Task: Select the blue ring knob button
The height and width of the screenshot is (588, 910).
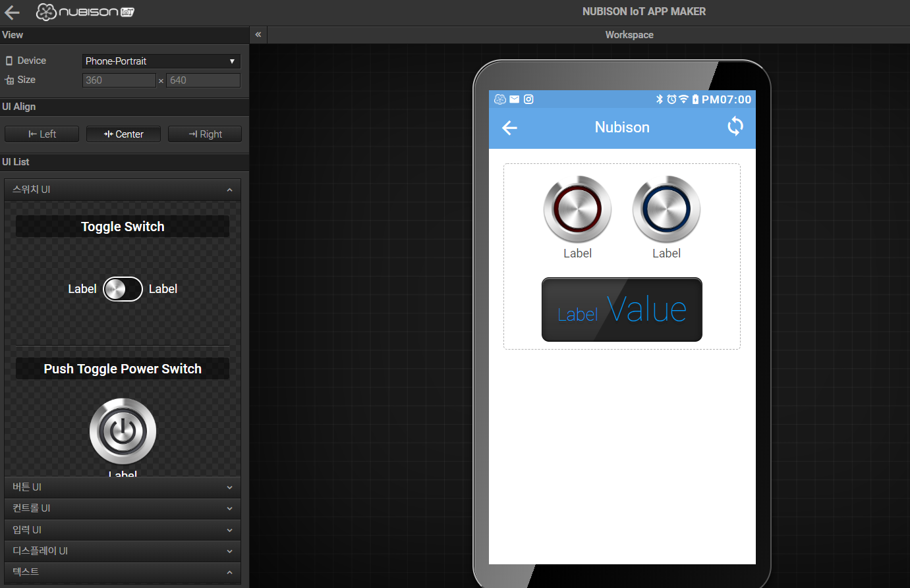Action: tap(666, 209)
